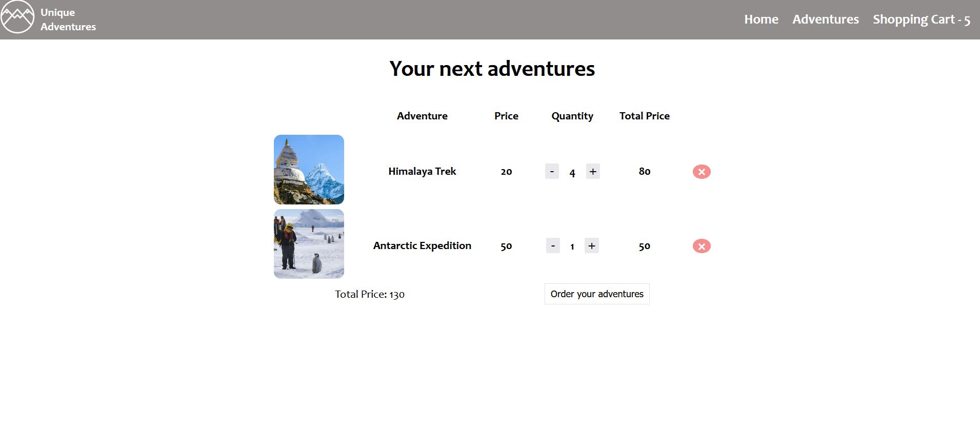Increase Himalaya Trek quantity with plus button

coord(593,171)
